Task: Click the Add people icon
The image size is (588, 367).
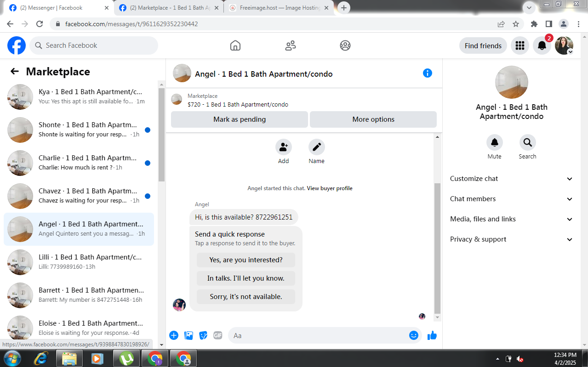Action: pos(284,147)
